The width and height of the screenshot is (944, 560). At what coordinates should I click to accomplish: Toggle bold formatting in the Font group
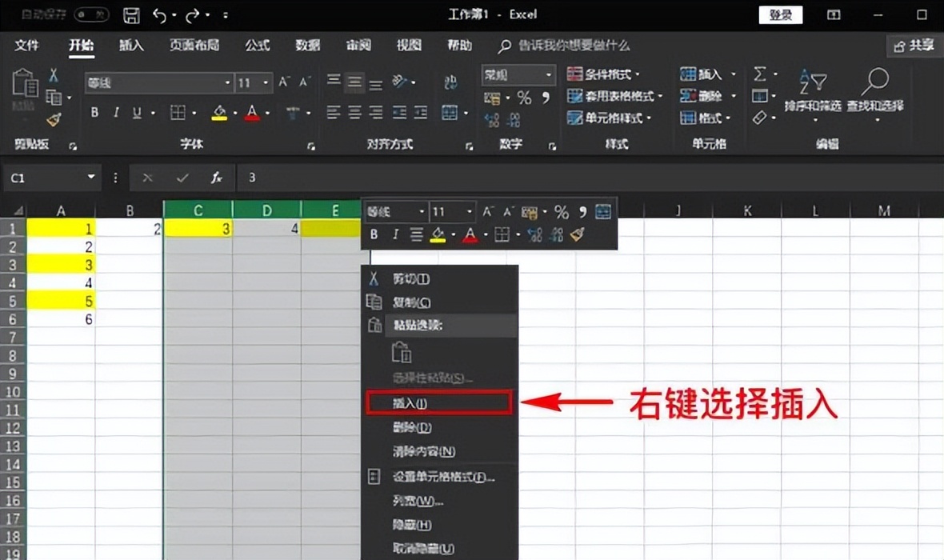[94, 113]
